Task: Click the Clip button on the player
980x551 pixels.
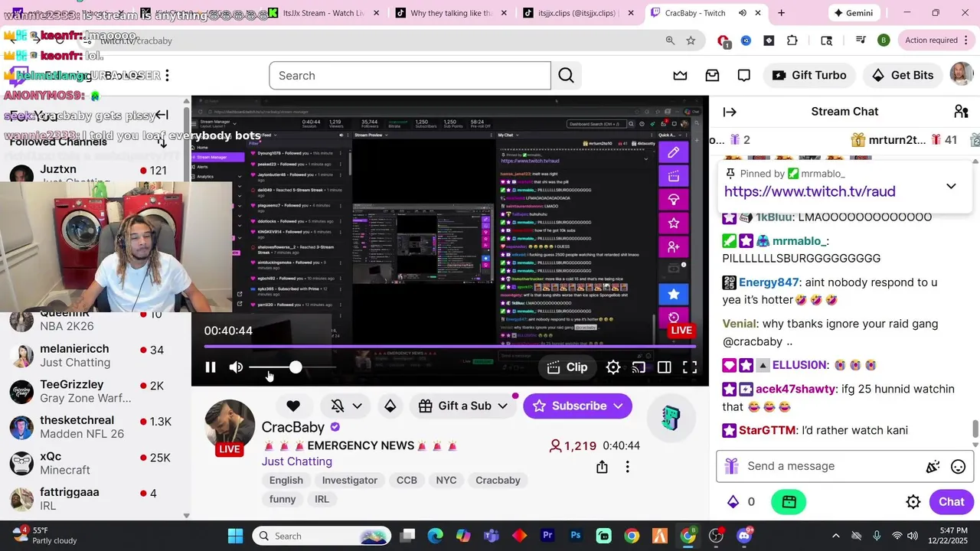Action: click(568, 367)
